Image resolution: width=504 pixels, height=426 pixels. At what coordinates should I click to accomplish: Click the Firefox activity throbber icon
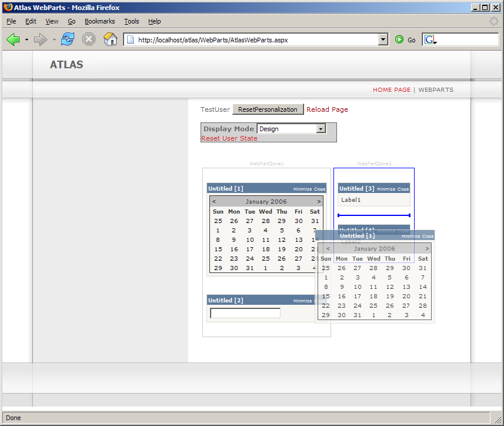(494, 21)
